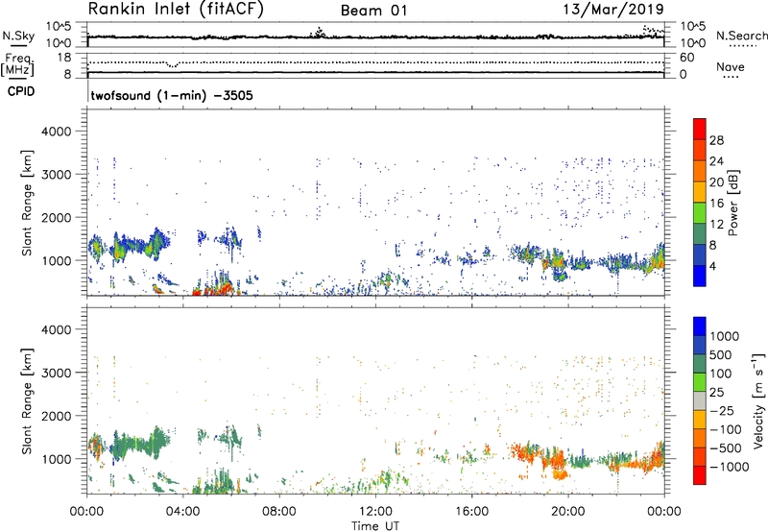Click the '16' value on Power colorbar

coord(716,204)
